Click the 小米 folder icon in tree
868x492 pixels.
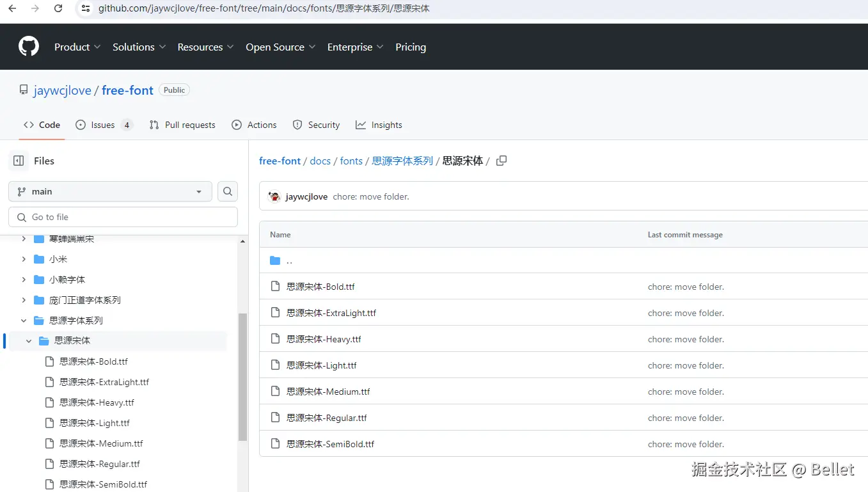pyautogui.click(x=39, y=259)
